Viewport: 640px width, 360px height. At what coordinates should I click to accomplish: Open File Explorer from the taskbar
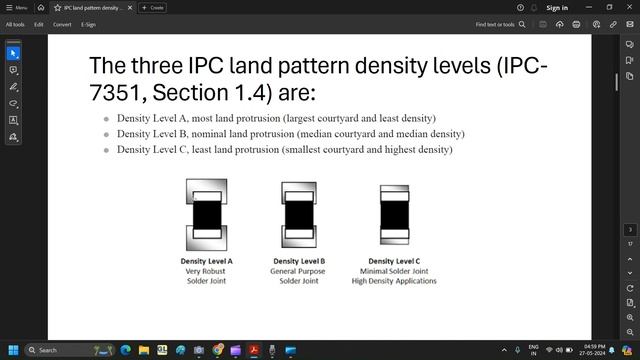pos(144,350)
